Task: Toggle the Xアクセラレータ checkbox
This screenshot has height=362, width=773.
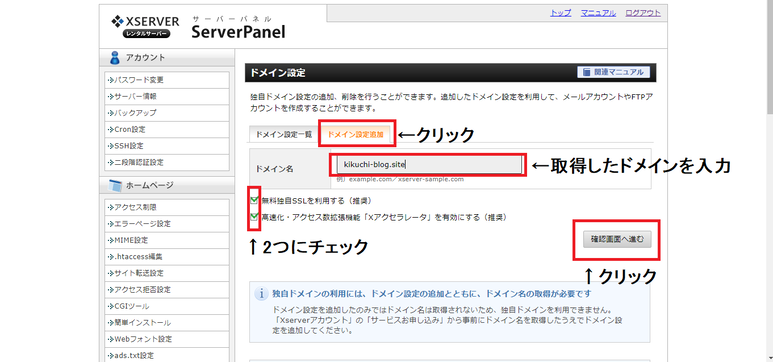Action: click(254, 217)
